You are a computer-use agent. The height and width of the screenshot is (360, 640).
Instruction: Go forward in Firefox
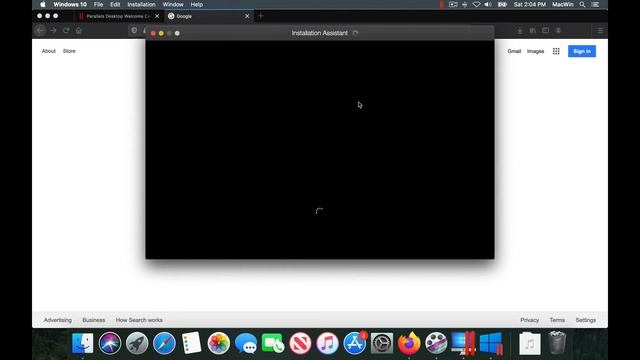[x=53, y=31]
